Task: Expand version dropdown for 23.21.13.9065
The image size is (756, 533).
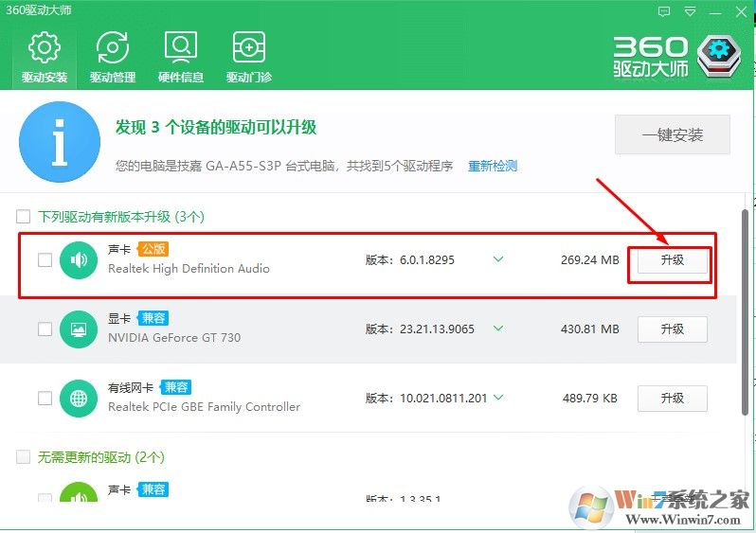Action: click(498, 329)
